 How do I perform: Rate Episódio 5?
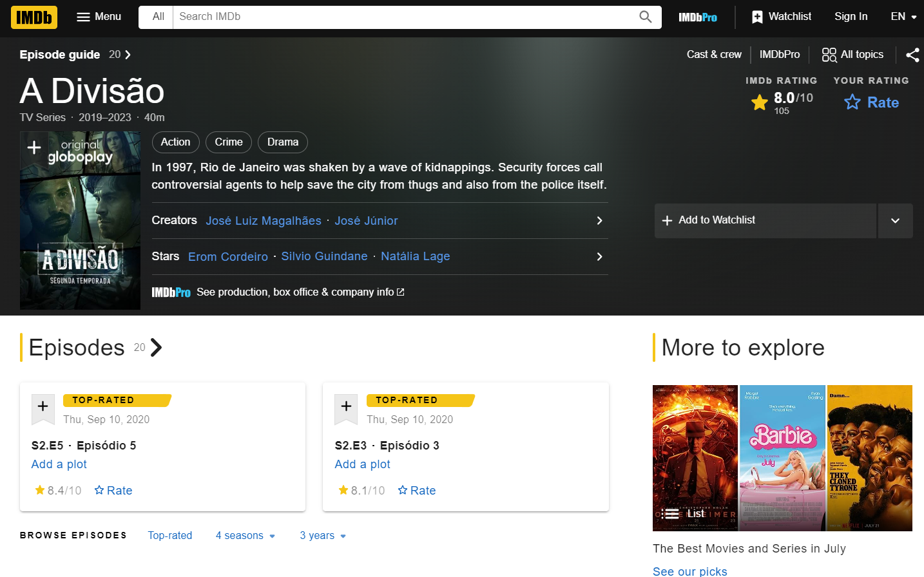point(113,491)
